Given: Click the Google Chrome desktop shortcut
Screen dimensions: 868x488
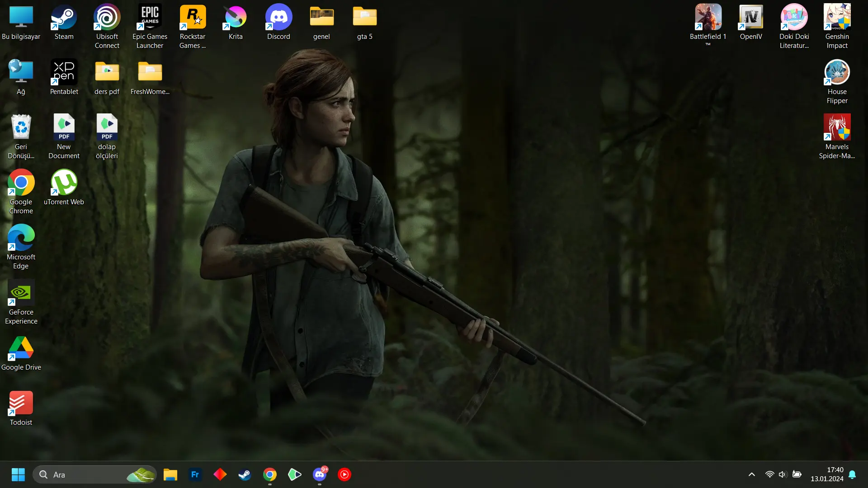Looking at the screenshot, I should pos(21,192).
